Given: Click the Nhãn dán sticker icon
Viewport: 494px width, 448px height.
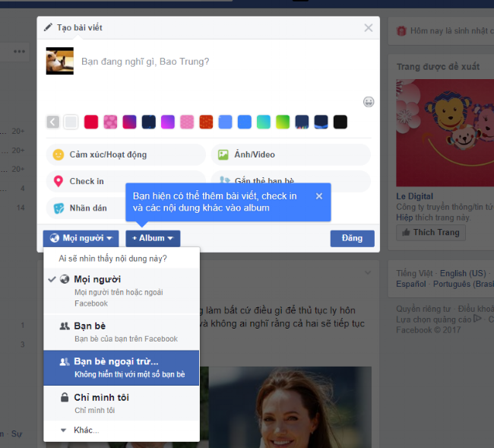Looking at the screenshot, I should 59,208.
